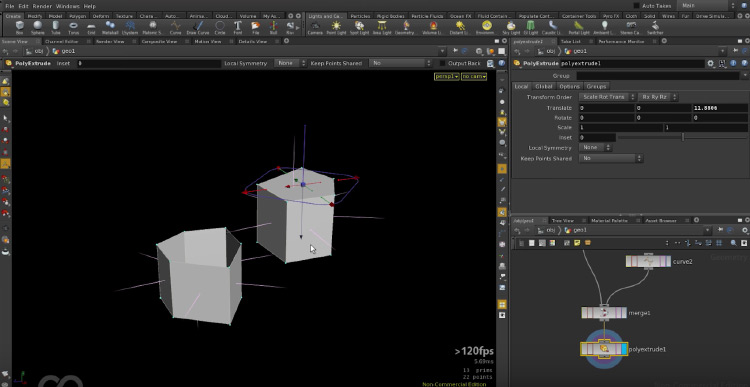This screenshot has height=387, width=750.
Task: Click the Translate Z value field
Action: (720, 108)
